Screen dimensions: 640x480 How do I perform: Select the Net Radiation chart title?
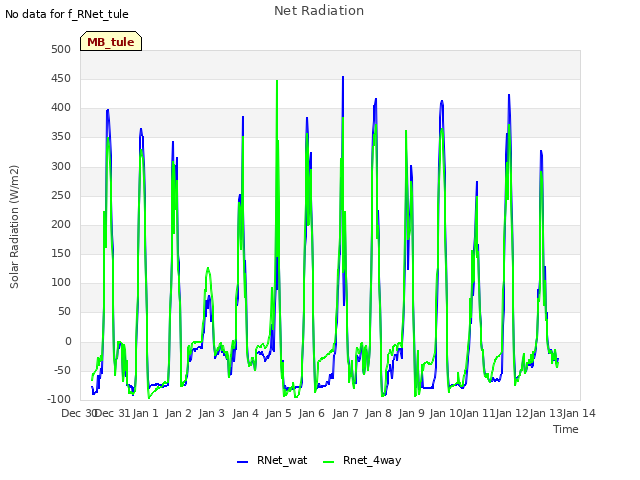coord(319,11)
